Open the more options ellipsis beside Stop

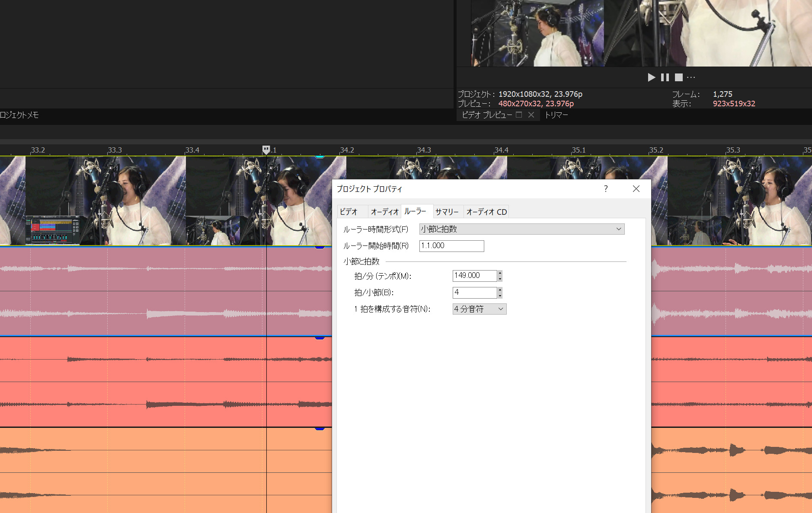click(691, 77)
